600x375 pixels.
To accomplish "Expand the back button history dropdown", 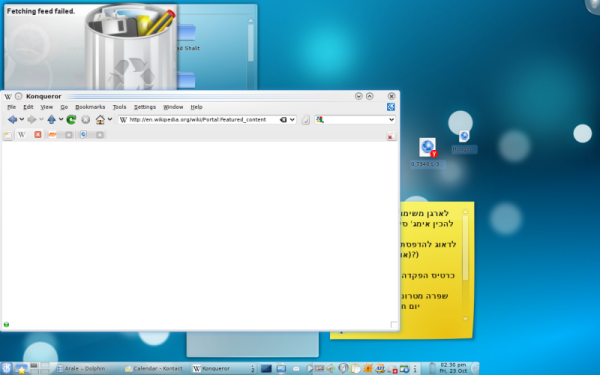I will point(22,119).
